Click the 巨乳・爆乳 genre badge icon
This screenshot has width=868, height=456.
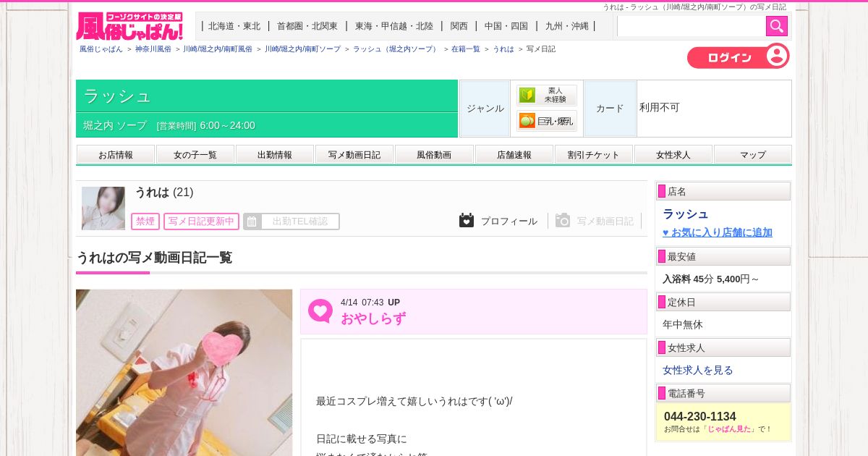coord(547,121)
